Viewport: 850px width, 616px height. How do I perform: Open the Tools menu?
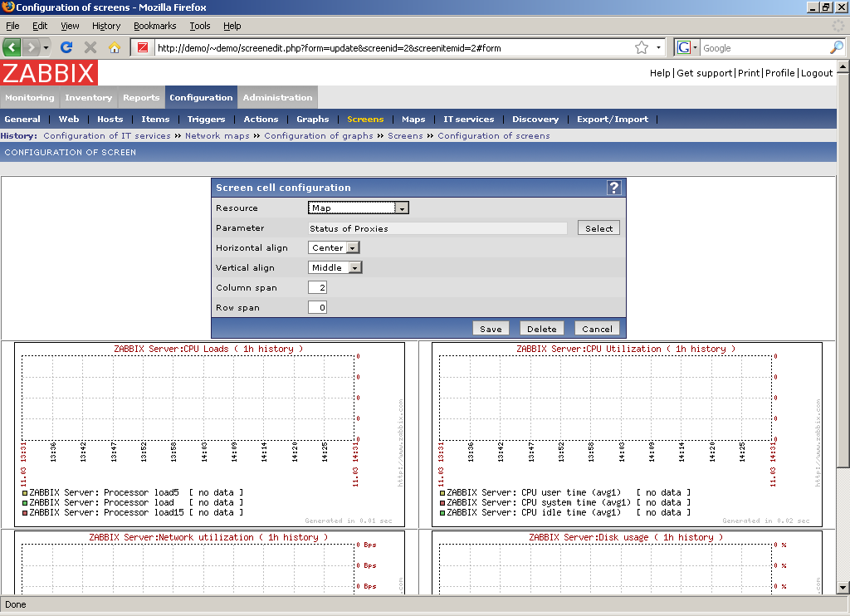pyautogui.click(x=199, y=26)
